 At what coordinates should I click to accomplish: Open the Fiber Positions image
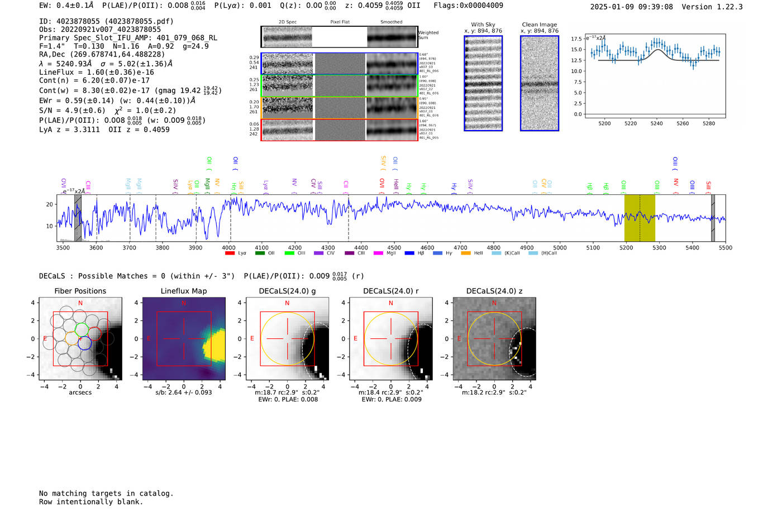coord(80,338)
